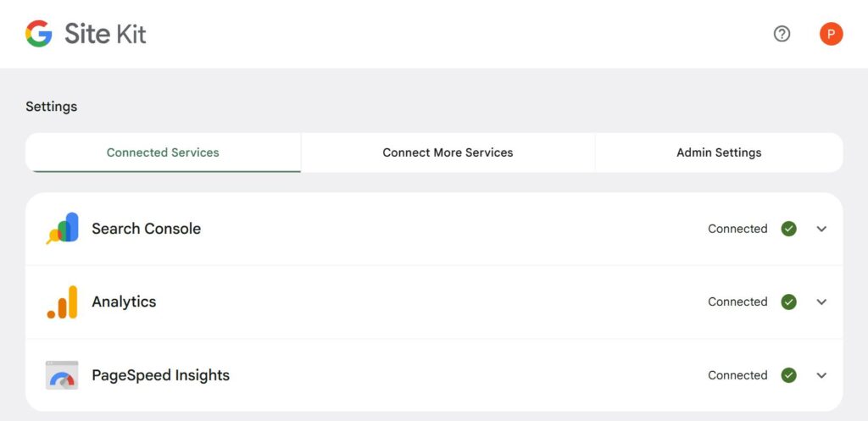Switch to the Connected Services tab
The width and height of the screenshot is (868, 421).
point(163,153)
